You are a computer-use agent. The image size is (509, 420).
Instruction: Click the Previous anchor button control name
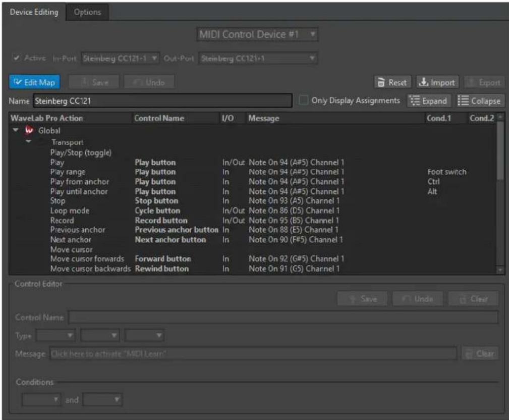[x=177, y=230]
